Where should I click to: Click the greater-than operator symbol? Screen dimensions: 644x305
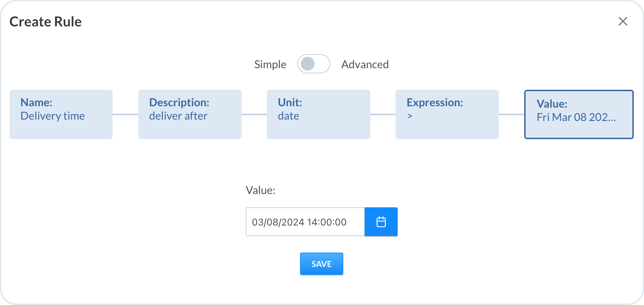pos(410,116)
